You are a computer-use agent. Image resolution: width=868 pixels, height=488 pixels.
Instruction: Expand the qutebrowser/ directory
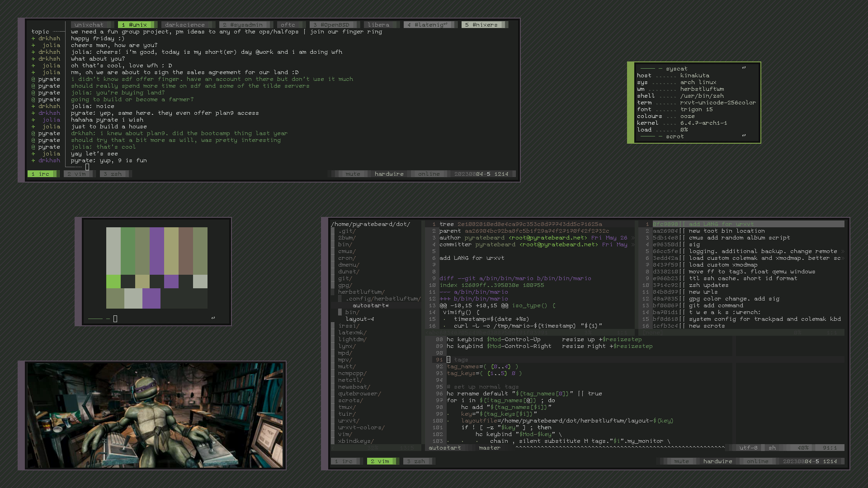[359, 394]
